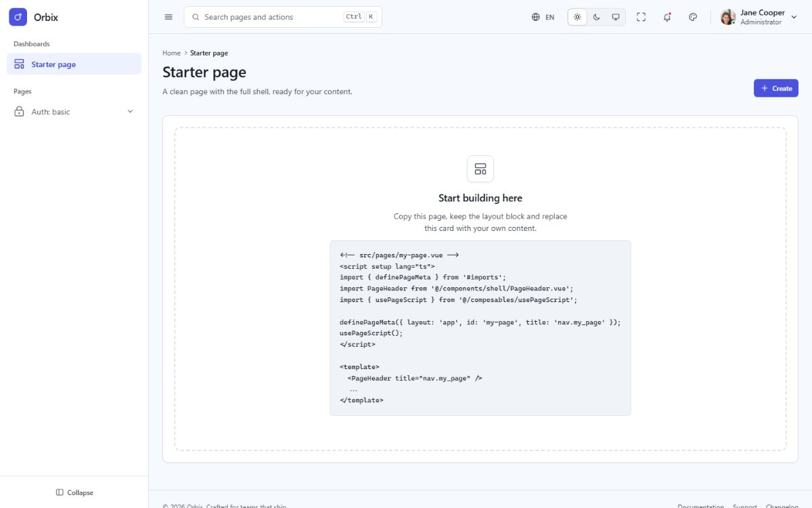Select the Auth: basic sidebar item
The height and width of the screenshot is (508, 812).
click(74, 112)
